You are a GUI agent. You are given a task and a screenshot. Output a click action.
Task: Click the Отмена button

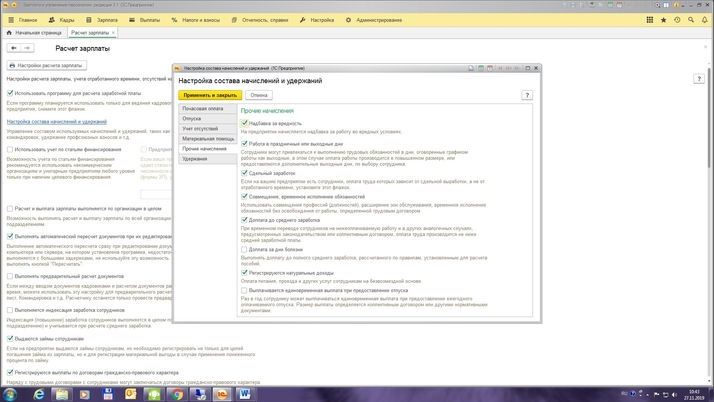point(259,95)
